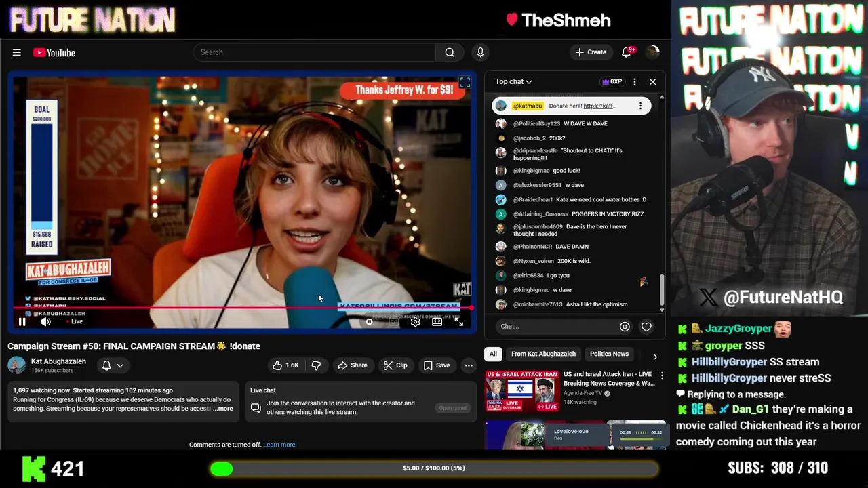The width and height of the screenshot is (868, 488).
Task: Select From Kat Abughazaleh chip
Action: point(543,354)
